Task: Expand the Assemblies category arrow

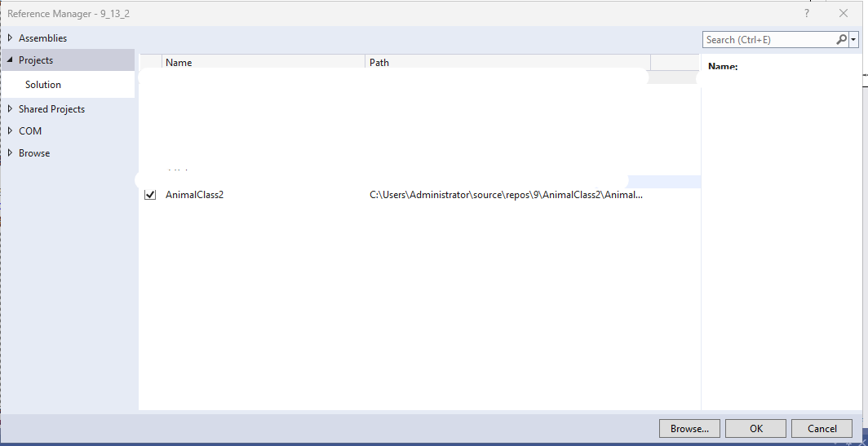Action: pyautogui.click(x=10, y=38)
